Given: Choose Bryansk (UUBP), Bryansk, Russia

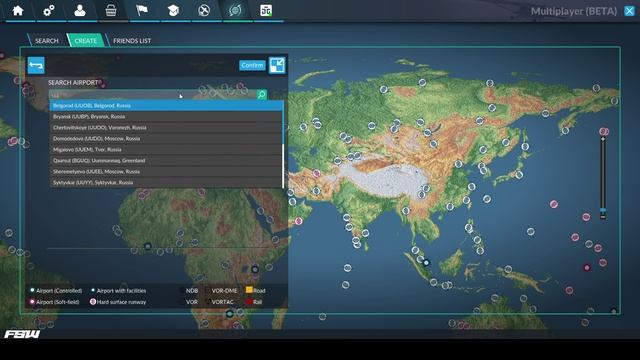Looking at the screenshot, I should [x=165, y=117].
